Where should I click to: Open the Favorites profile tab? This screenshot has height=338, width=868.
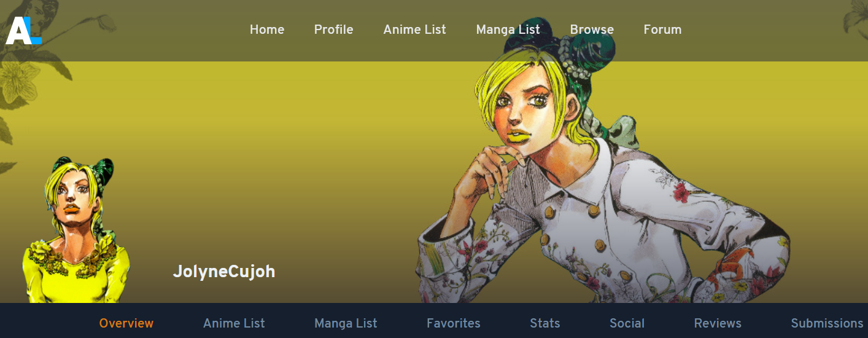(x=454, y=323)
